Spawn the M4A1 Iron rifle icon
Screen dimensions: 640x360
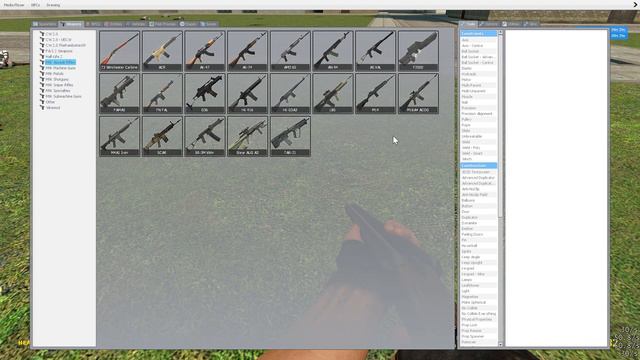pos(119,136)
